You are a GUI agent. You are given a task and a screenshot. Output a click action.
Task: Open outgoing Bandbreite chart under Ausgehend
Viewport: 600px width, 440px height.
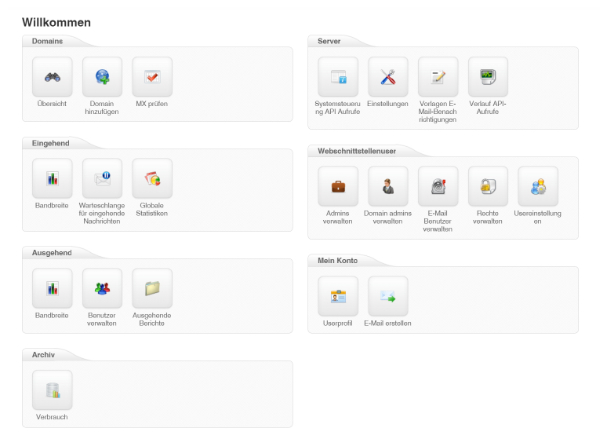coord(52,288)
